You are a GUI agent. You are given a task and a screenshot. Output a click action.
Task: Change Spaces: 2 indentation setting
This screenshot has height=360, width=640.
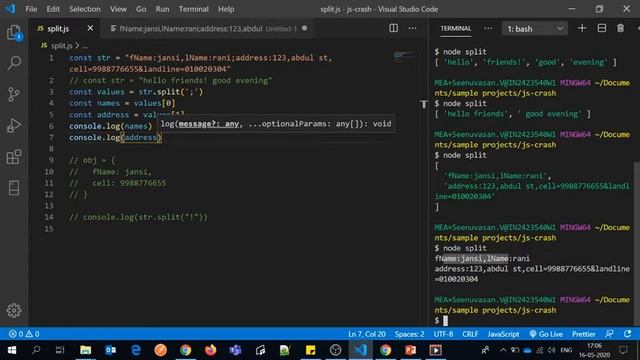[409, 334]
